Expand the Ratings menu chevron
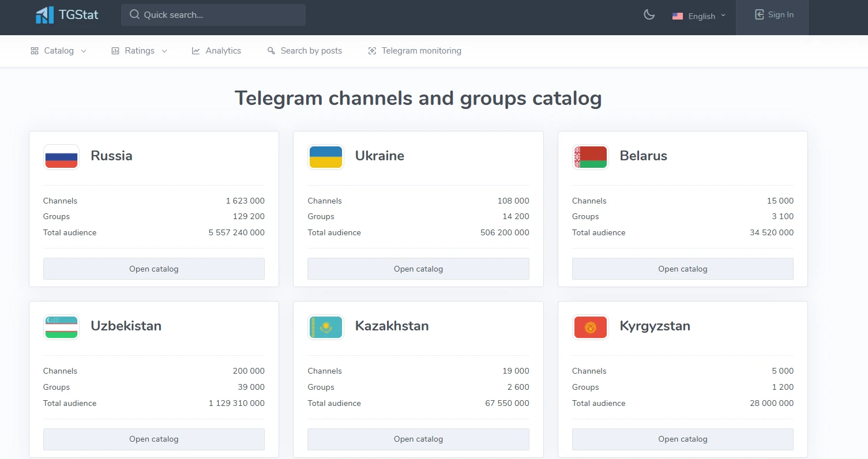This screenshot has width=868, height=459. tap(164, 51)
